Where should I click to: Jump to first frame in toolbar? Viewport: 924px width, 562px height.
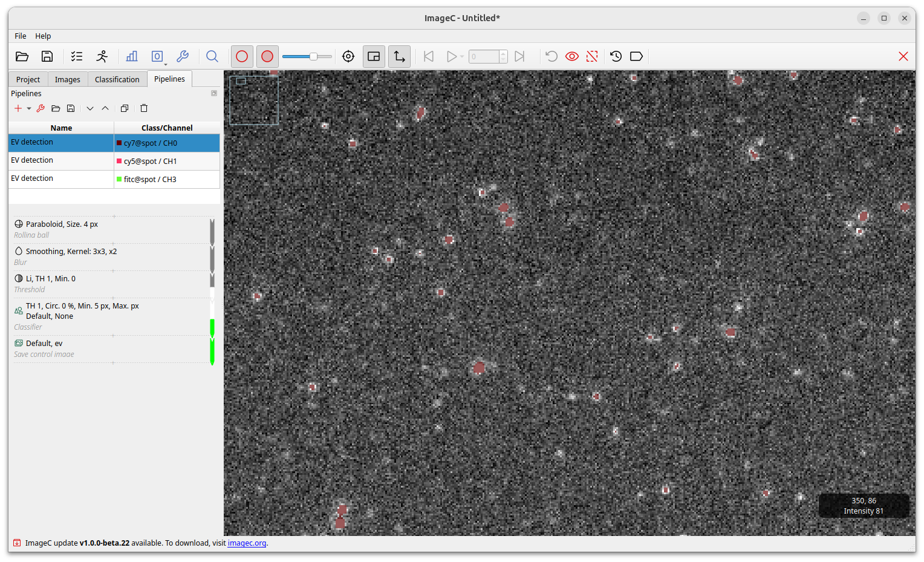pos(429,56)
